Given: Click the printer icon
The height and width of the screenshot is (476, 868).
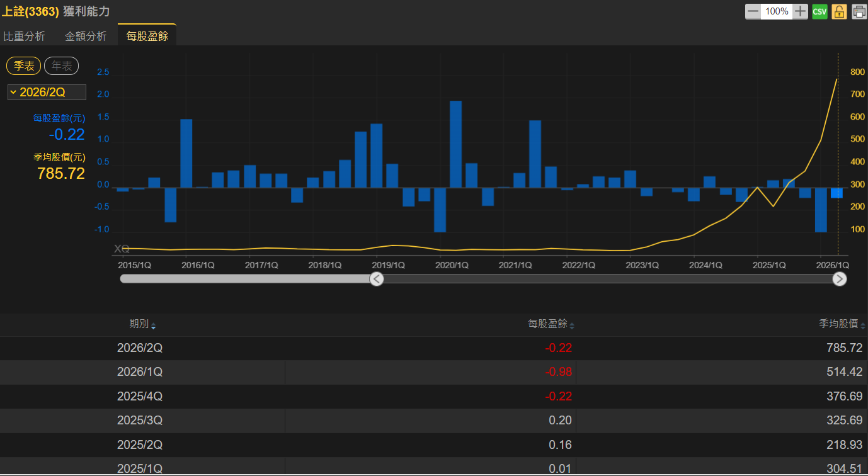Looking at the screenshot, I should pos(859,11).
